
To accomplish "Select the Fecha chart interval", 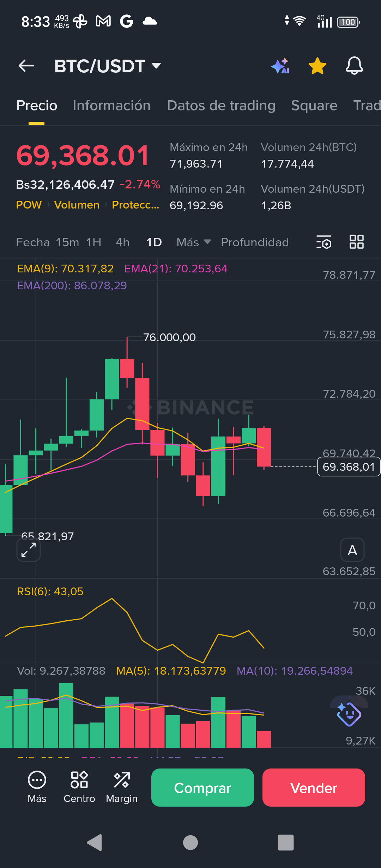I will (x=33, y=242).
